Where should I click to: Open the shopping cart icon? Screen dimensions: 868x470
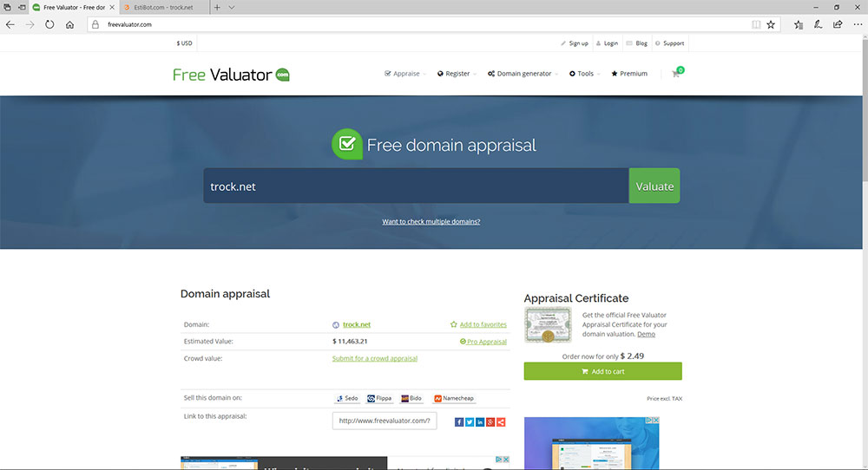(x=676, y=73)
